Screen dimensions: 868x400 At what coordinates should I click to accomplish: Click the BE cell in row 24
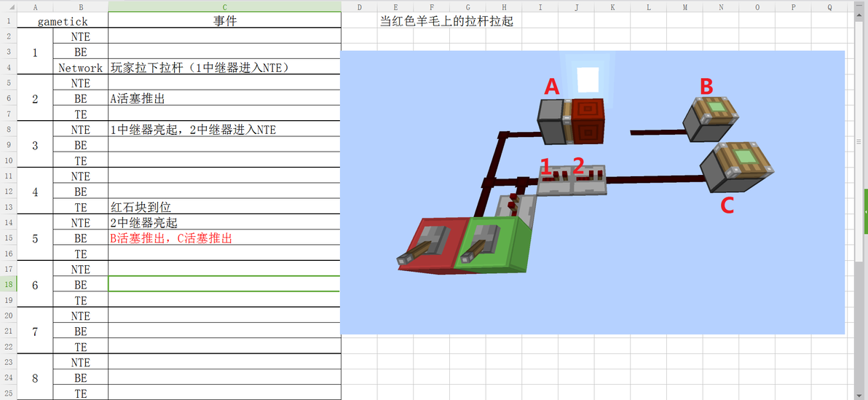pos(81,378)
